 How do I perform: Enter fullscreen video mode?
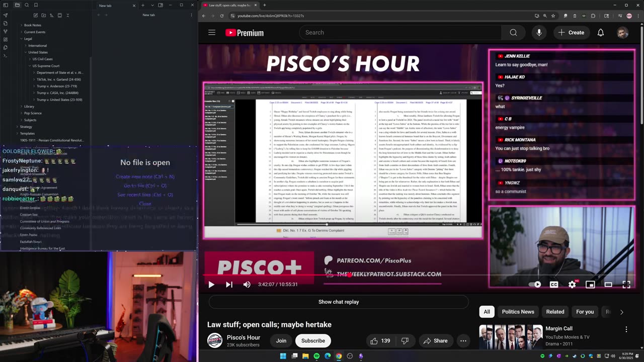click(x=626, y=285)
